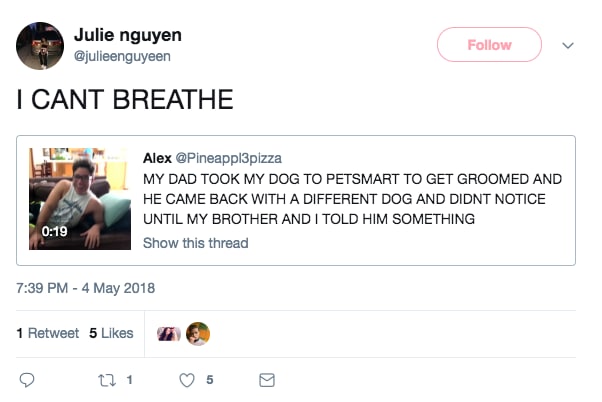Expand the tweet options chevron menu
The image size is (602, 402).
pos(568,45)
